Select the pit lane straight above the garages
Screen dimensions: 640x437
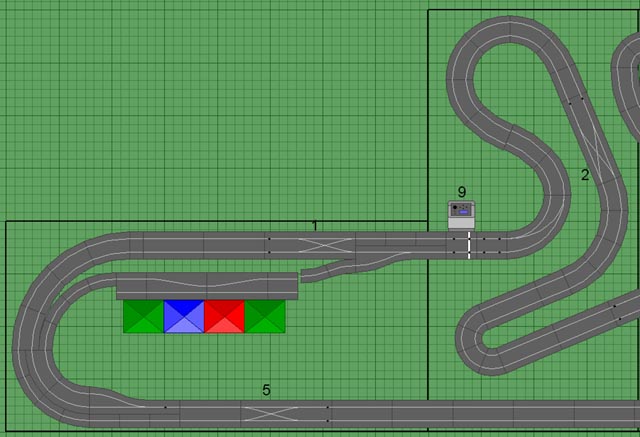[207, 286]
